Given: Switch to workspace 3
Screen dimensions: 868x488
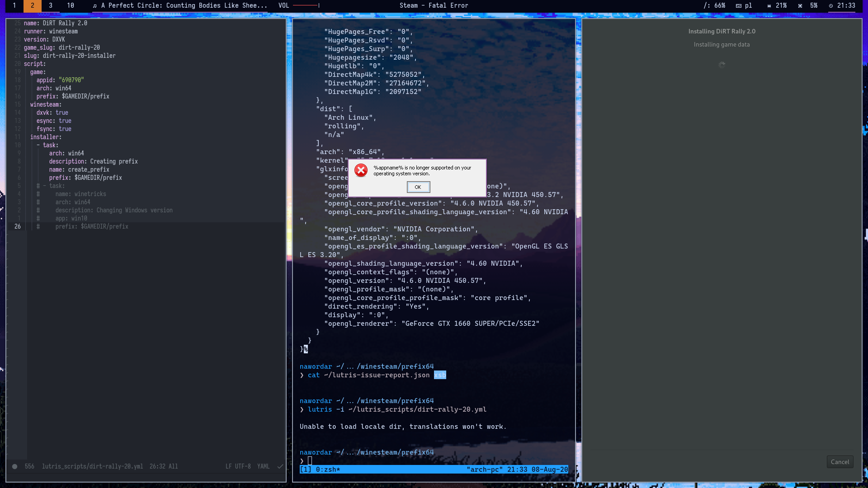Looking at the screenshot, I should coord(50,6).
